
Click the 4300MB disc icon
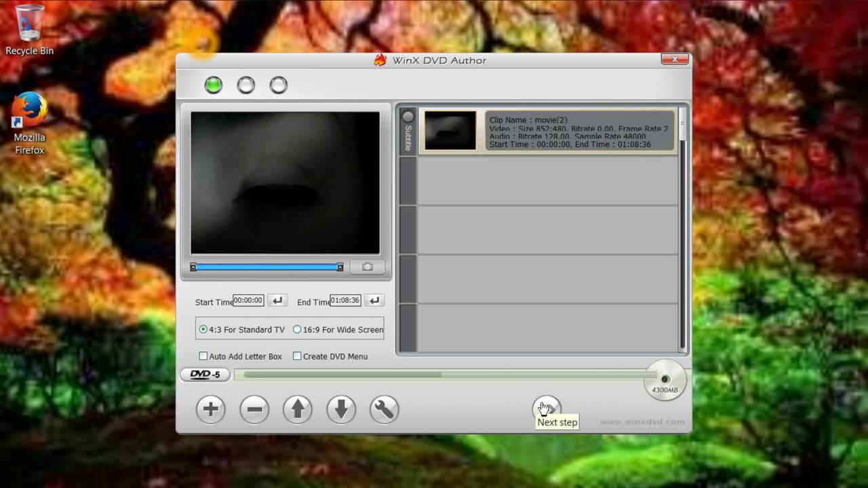coord(665,380)
